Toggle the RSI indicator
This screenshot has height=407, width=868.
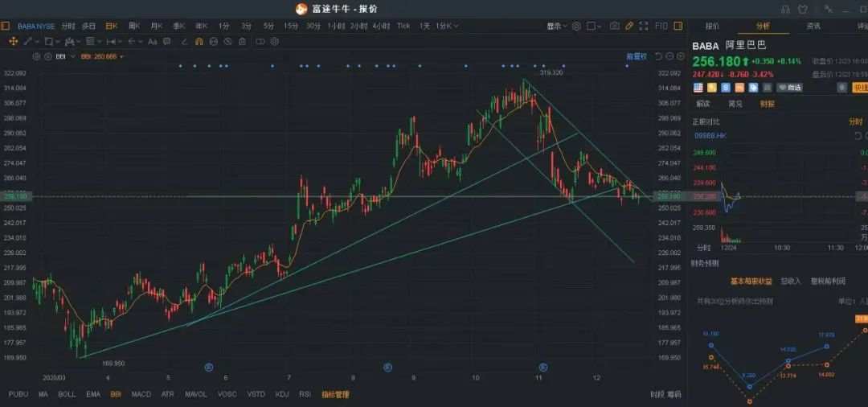(305, 394)
